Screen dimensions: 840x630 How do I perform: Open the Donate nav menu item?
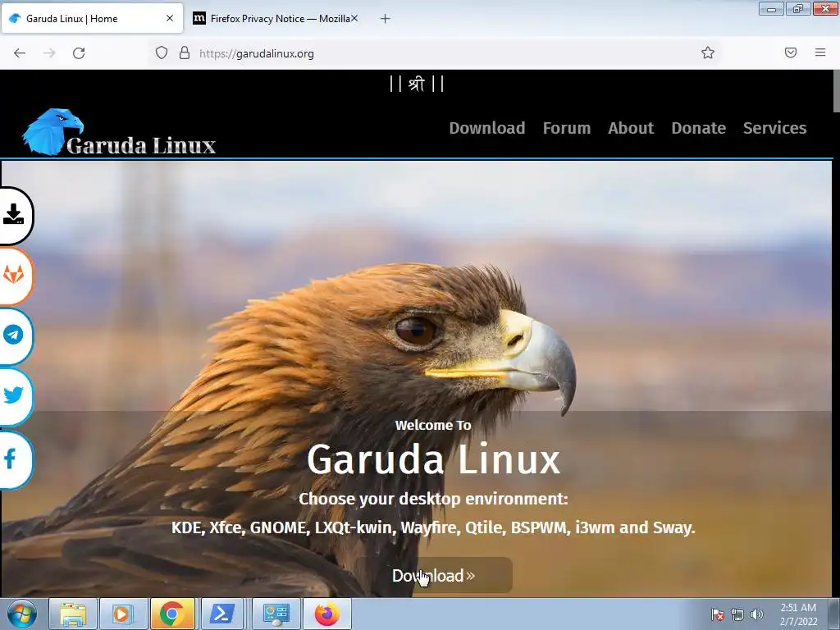point(699,128)
